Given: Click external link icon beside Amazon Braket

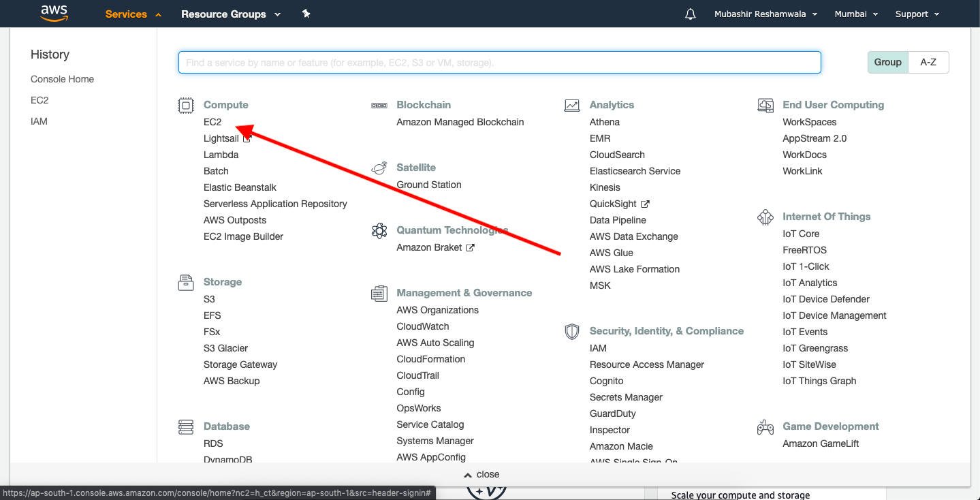Looking at the screenshot, I should (470, 248).
